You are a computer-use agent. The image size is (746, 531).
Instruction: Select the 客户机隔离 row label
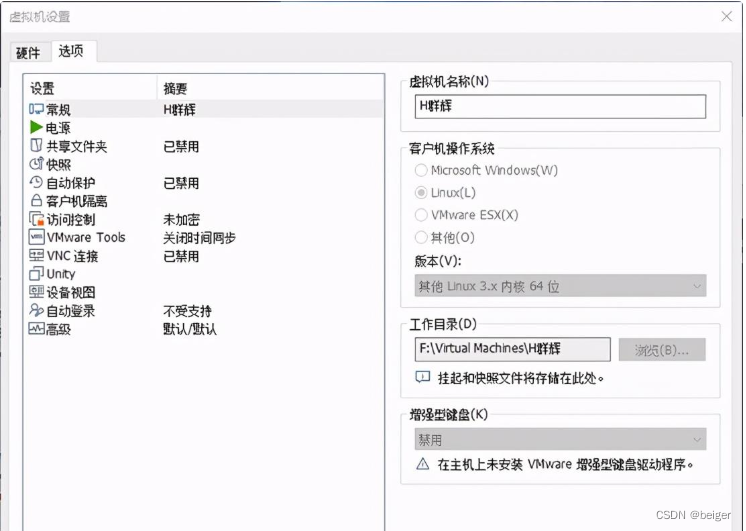(77, 201)
